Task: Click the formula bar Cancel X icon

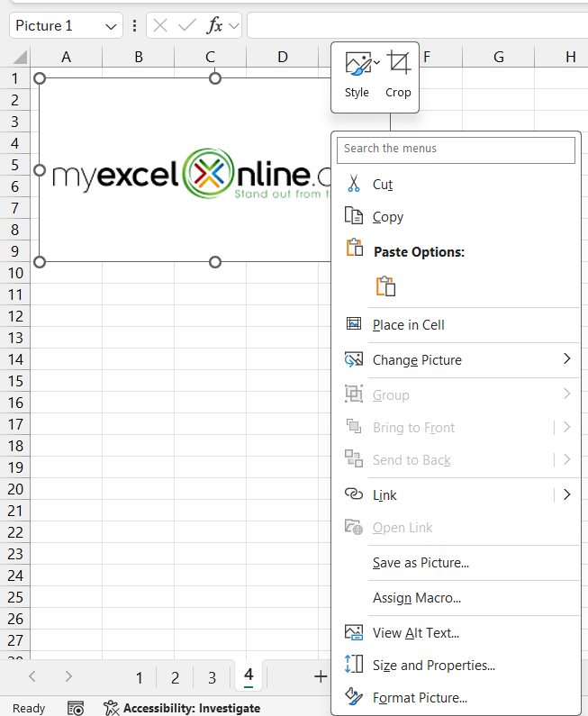Action: (x=160, y=25)
